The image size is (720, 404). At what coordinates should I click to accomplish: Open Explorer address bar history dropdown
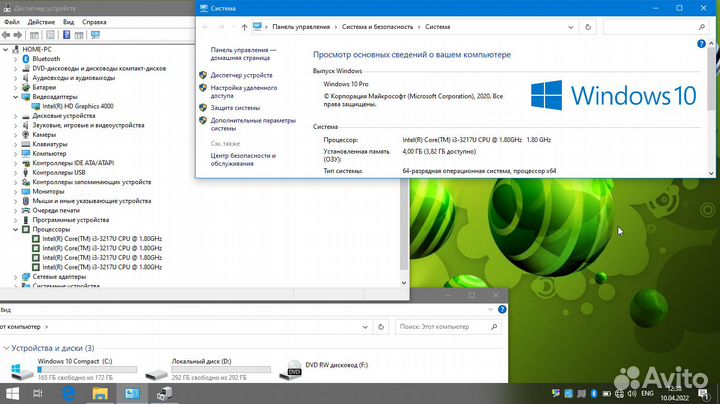tap(365, 327)
